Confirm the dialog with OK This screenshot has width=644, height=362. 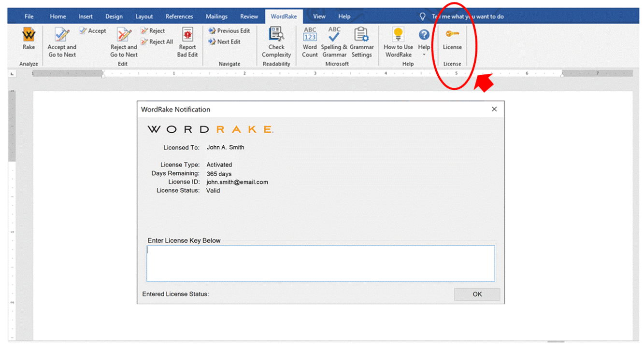coord(477,294)
